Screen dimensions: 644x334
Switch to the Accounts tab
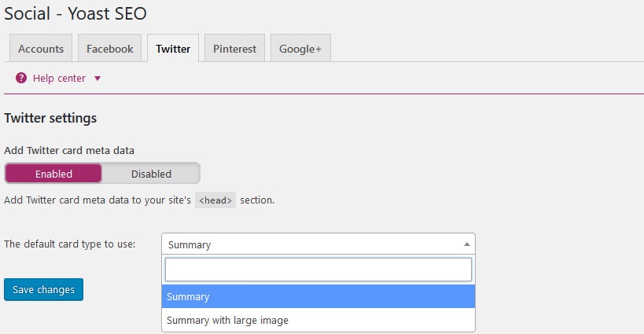pos(41,49)
